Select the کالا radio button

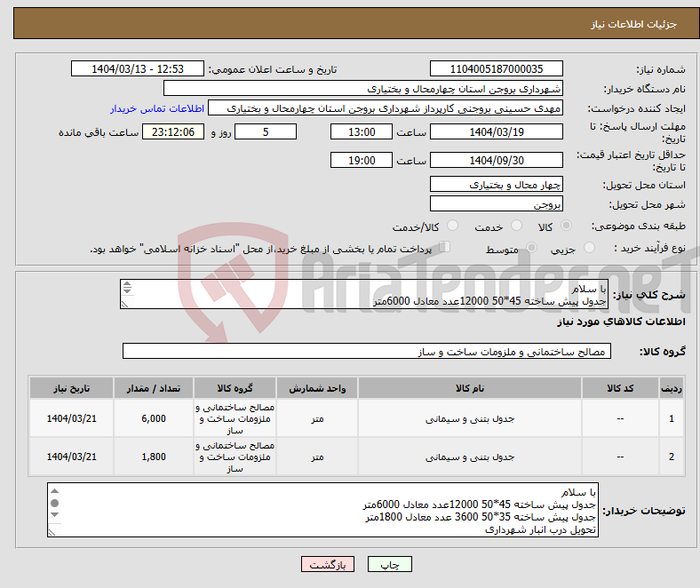[566, 226]
